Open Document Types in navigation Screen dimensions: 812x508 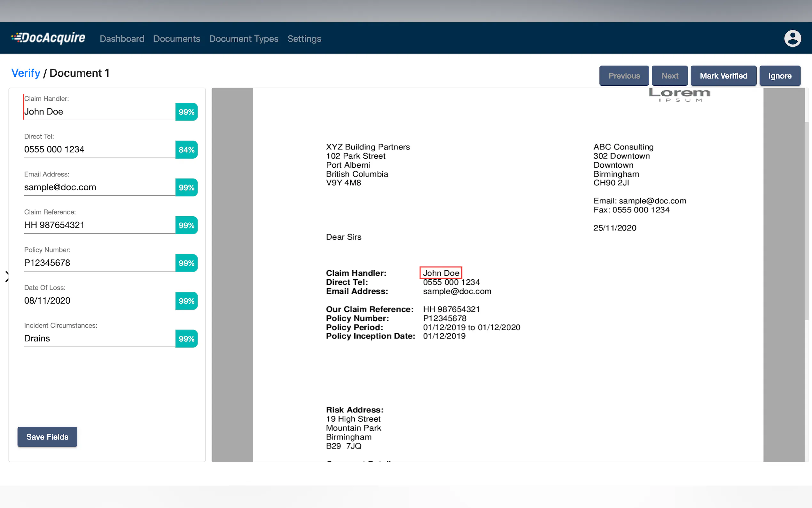[x=244, y=39]
